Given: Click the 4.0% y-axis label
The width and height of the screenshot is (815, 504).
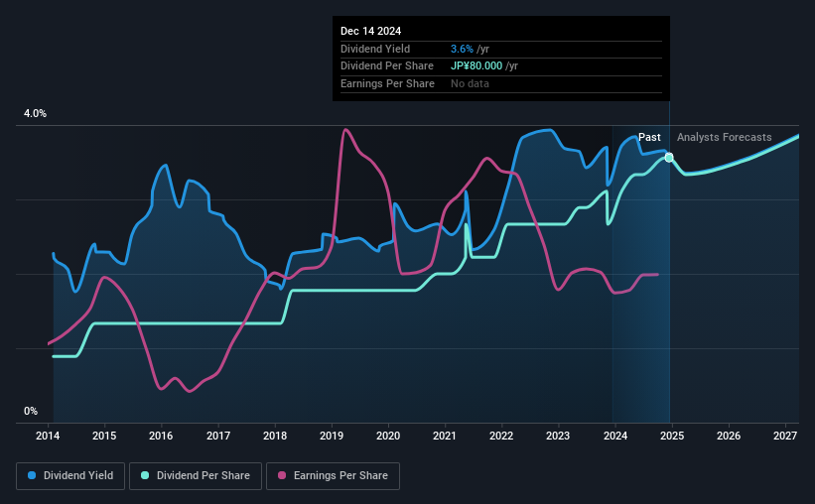Looking at the screenshot, I should click(x=35, y=113).
